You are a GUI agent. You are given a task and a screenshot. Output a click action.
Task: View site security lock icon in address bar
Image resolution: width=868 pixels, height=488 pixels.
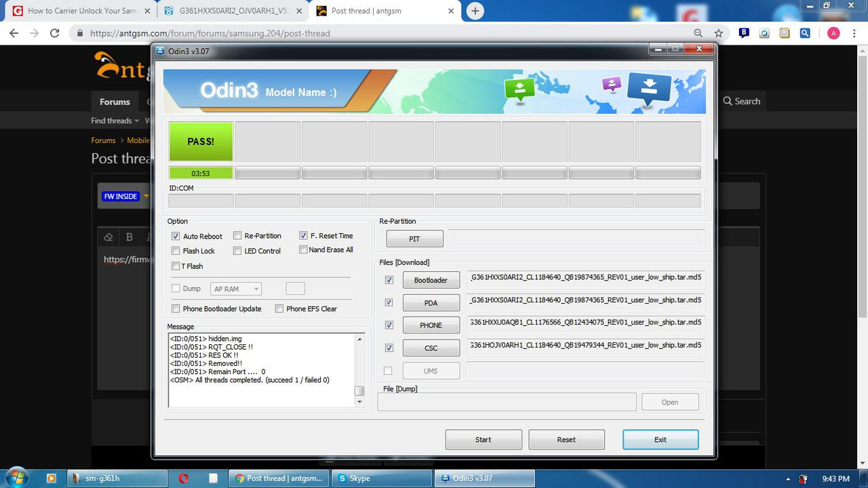coord(80,33)
